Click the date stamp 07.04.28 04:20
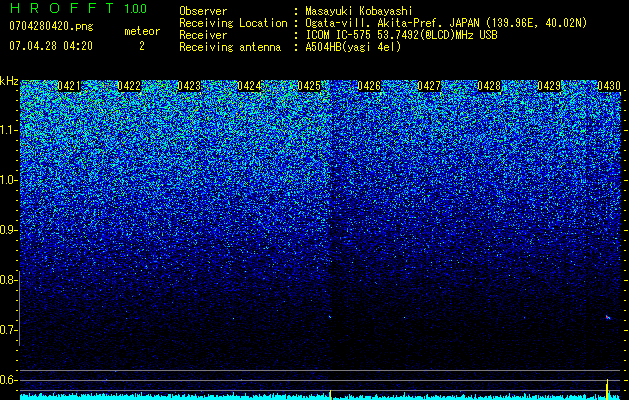The image size is (629, 400). pyautogui.click(x=51, y=46)
